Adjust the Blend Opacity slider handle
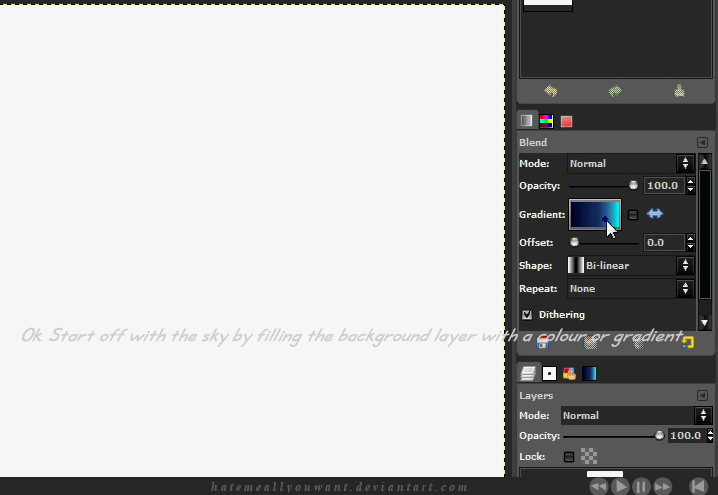Viewport: 718px width, 495px height. tap(633, 185)
